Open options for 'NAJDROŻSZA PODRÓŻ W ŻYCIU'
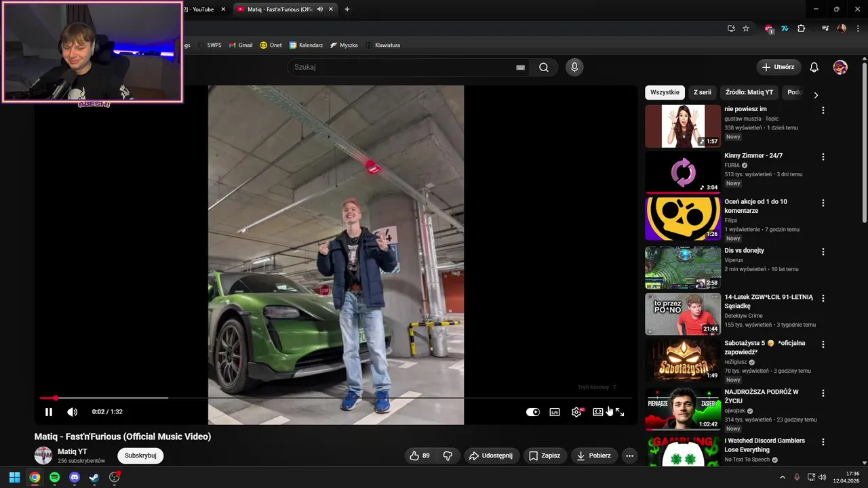Image resolution: width=868 pixels, height=488 pixels. (823, 393)
